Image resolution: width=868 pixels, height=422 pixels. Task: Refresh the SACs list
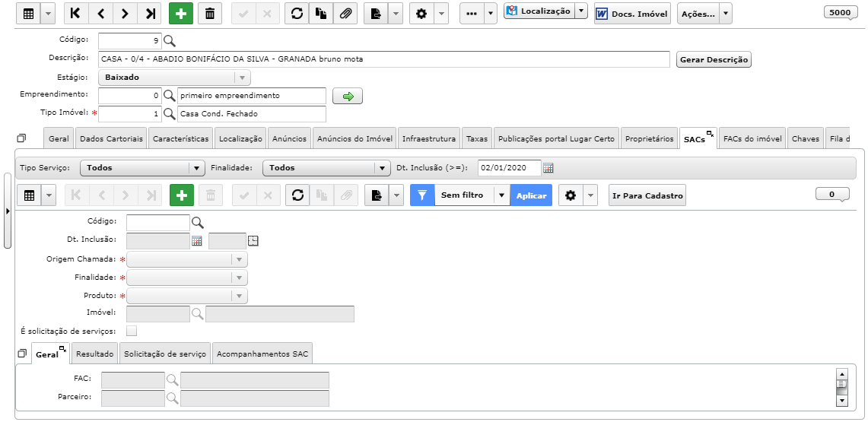click(297, 195)
